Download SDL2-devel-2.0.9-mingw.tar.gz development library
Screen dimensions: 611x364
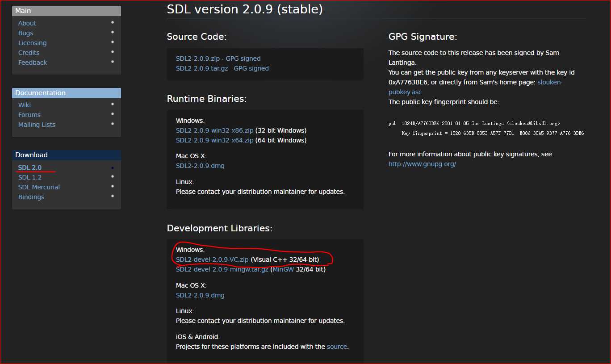(x=222, y=269)
